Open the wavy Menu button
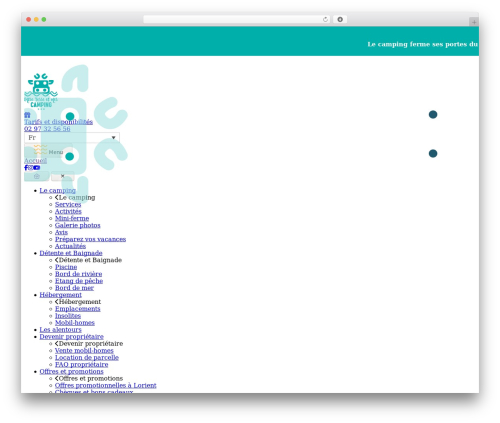This screenshot has width=500, height=423. [48, 151]
